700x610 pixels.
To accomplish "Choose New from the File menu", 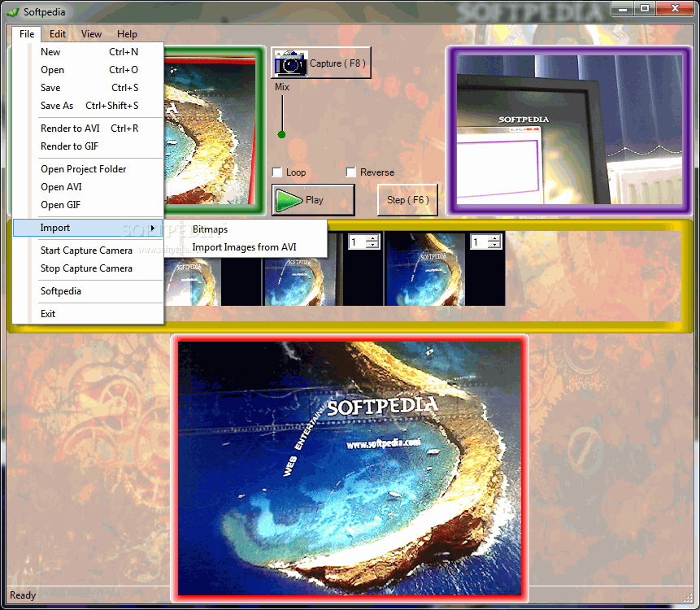I will click(x=89, y=52).
